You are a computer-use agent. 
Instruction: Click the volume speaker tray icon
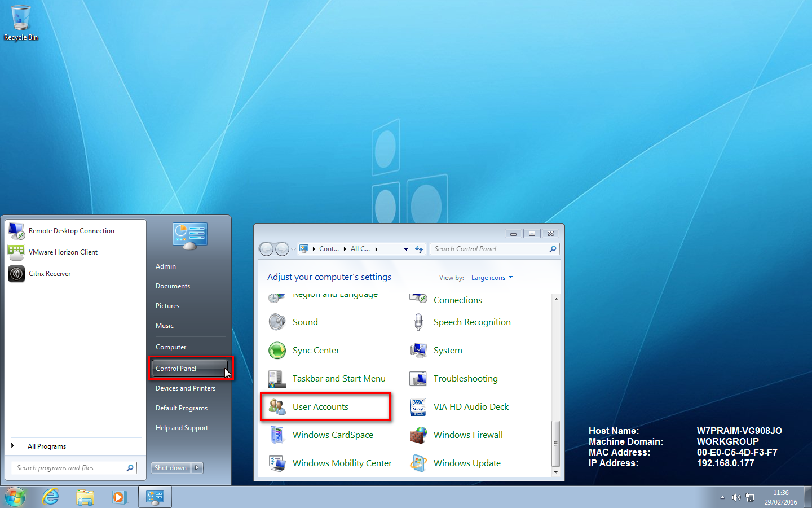(736, 497)
